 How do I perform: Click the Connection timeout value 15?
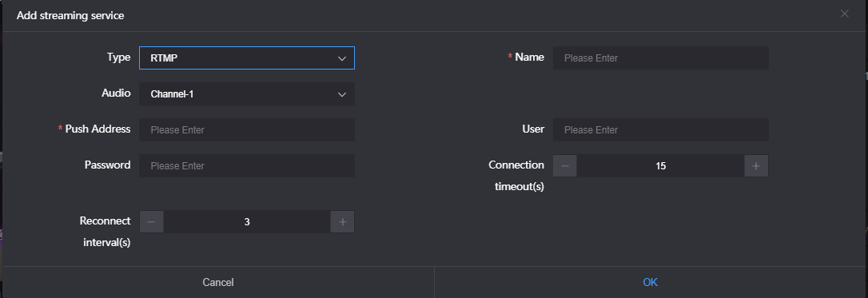pyautogui.click(x=660, y=166)
